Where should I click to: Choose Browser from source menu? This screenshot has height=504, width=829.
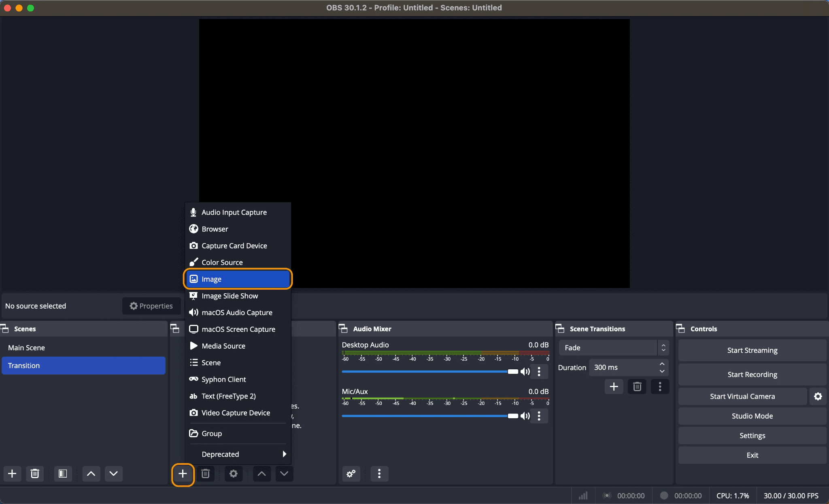[238, 229]
